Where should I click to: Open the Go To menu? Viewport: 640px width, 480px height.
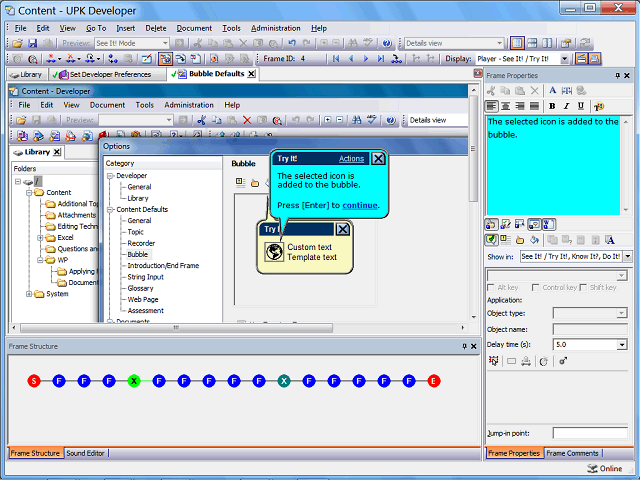[x=96, y=28]
